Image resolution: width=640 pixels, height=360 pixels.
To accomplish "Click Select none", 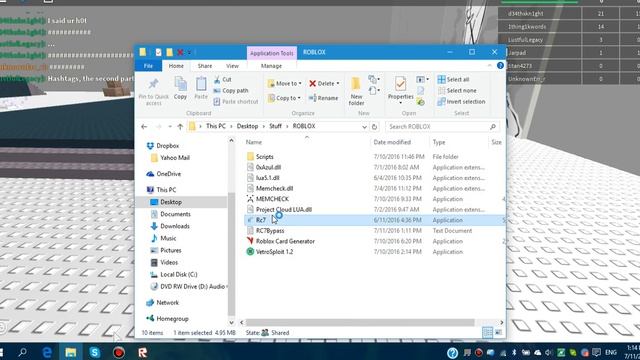I will point(457,91).
